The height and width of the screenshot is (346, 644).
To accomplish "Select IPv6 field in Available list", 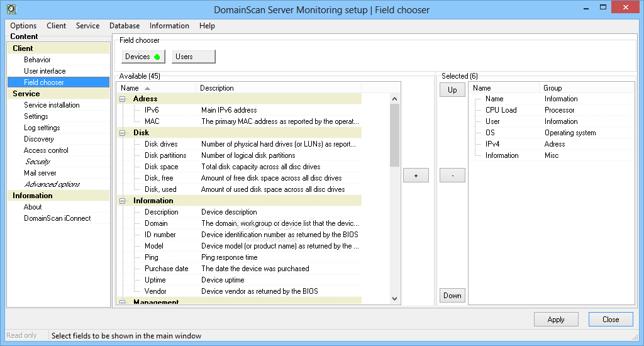I will [x=152, y=110].
